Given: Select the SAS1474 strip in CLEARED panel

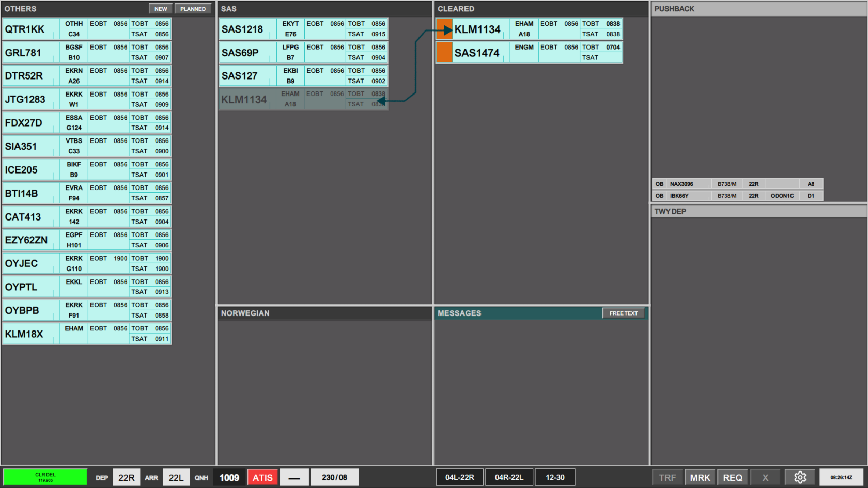Looking at the screenshot, I should coord(529,52).
